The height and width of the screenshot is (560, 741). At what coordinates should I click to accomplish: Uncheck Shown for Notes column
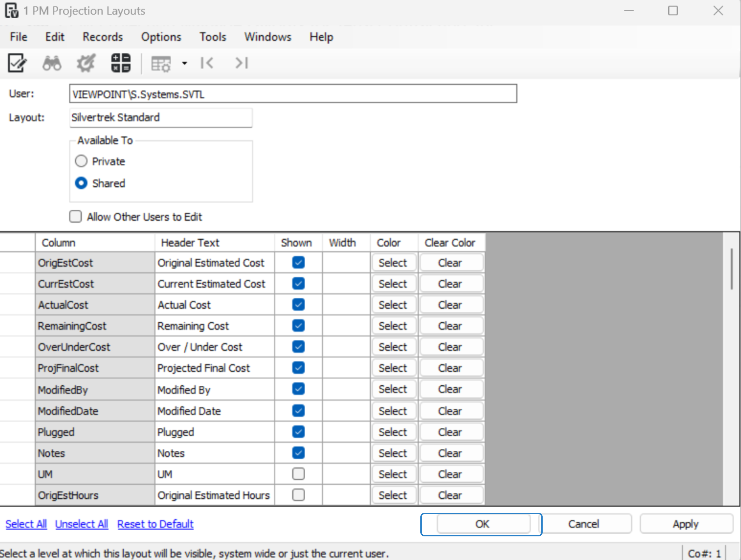[x=298, y=452]
